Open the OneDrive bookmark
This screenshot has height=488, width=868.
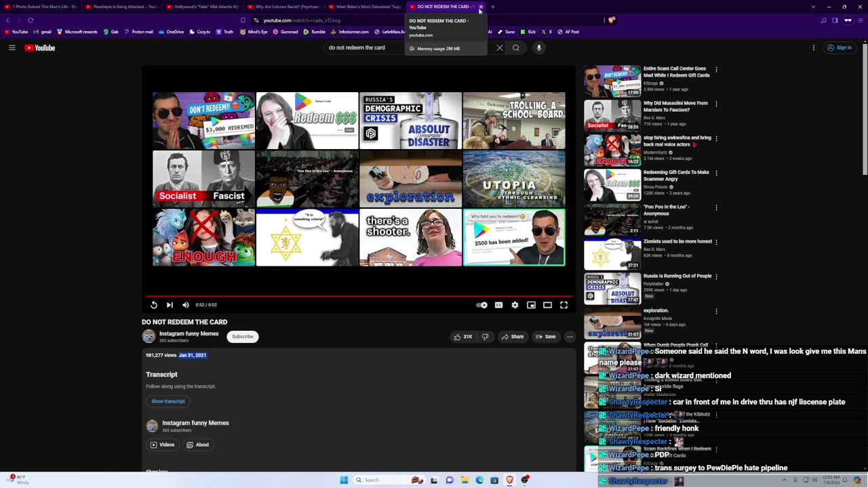click(x=171, y=32)
